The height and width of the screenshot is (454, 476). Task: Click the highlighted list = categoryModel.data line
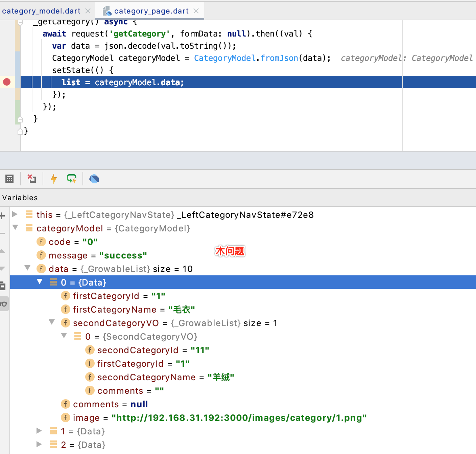[x=248, y=82]
